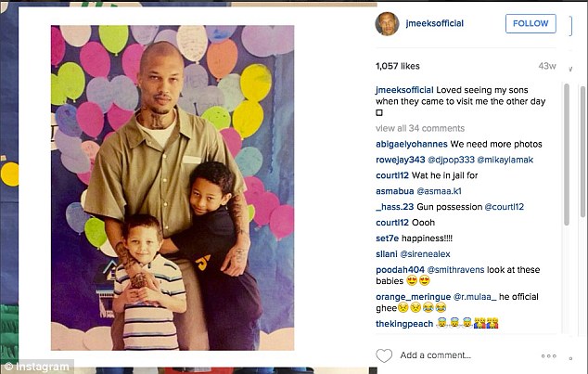Click the comments panel scrollbar
Viewport: 588px width, 374px height.
pos(567,155)
